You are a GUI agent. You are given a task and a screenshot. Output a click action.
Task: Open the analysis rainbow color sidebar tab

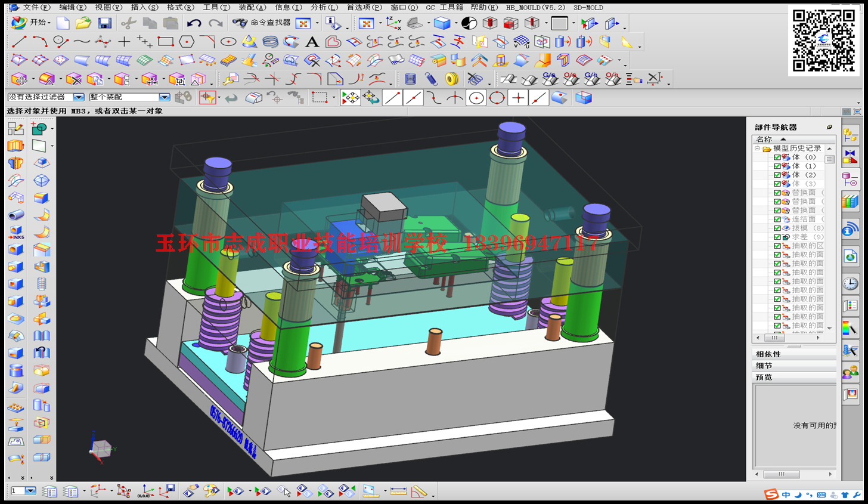[851, 328]
